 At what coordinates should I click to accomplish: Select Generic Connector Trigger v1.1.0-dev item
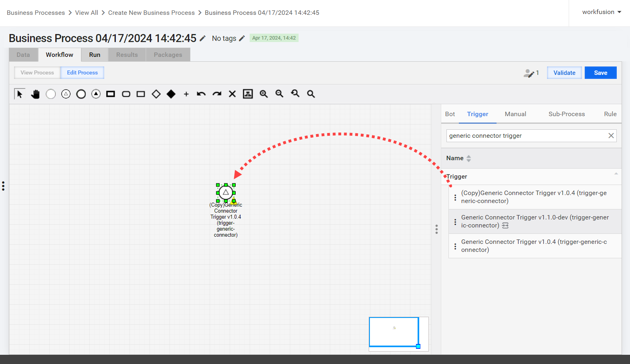[535, 221]
